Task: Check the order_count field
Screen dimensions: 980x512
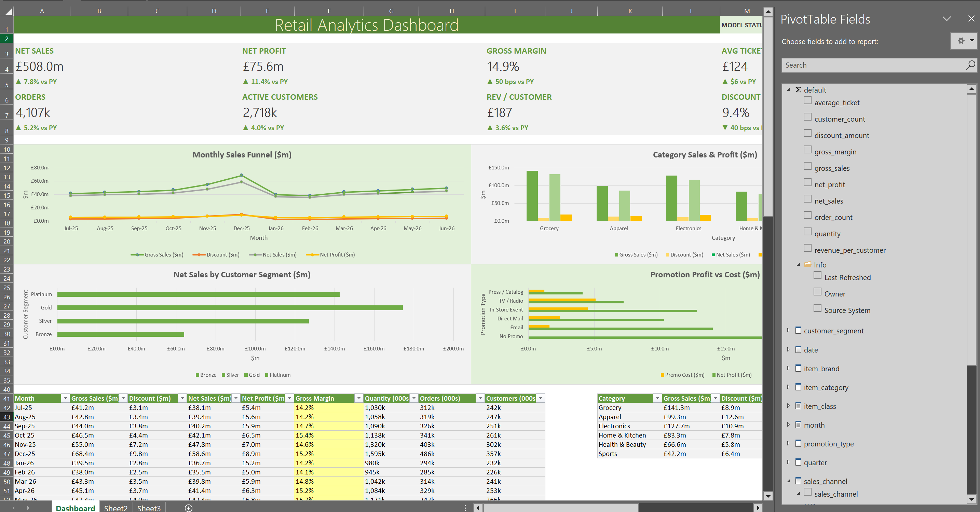Action: [807, 215]
